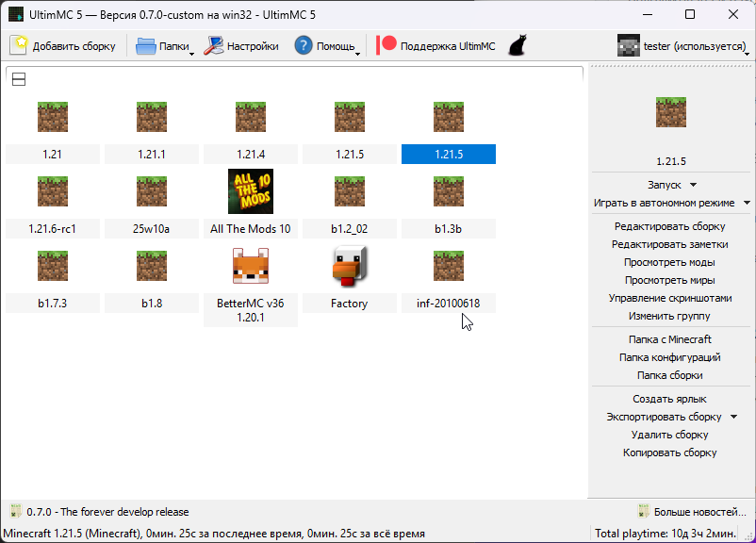Open Настройки settings icon
Viewport: 756px width, 543px height.
click(x=214, y=46)
